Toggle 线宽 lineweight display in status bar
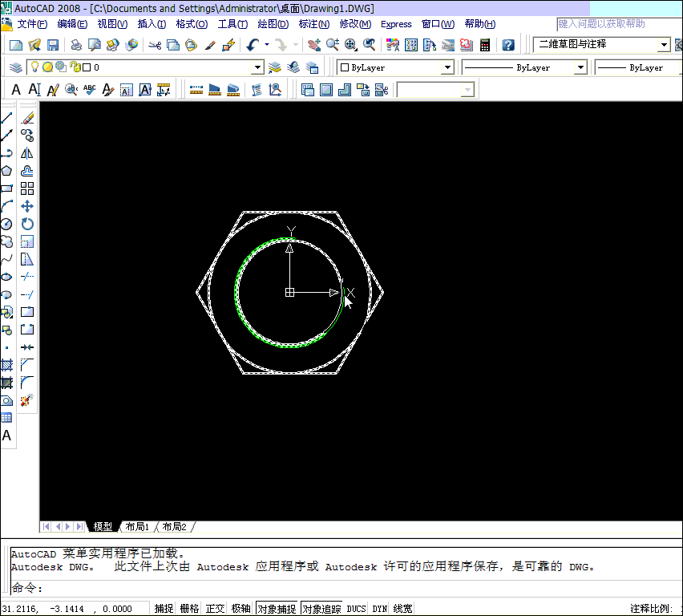The image size is (683, 616). click(402, 608)
